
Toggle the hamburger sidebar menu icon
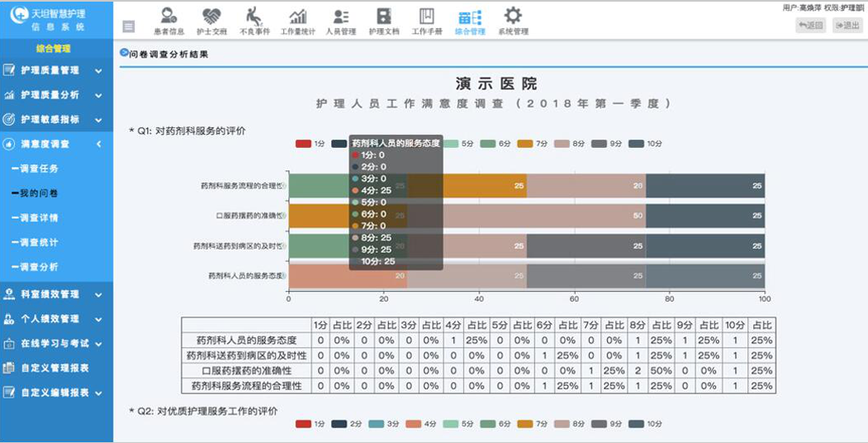click(129, 26)
